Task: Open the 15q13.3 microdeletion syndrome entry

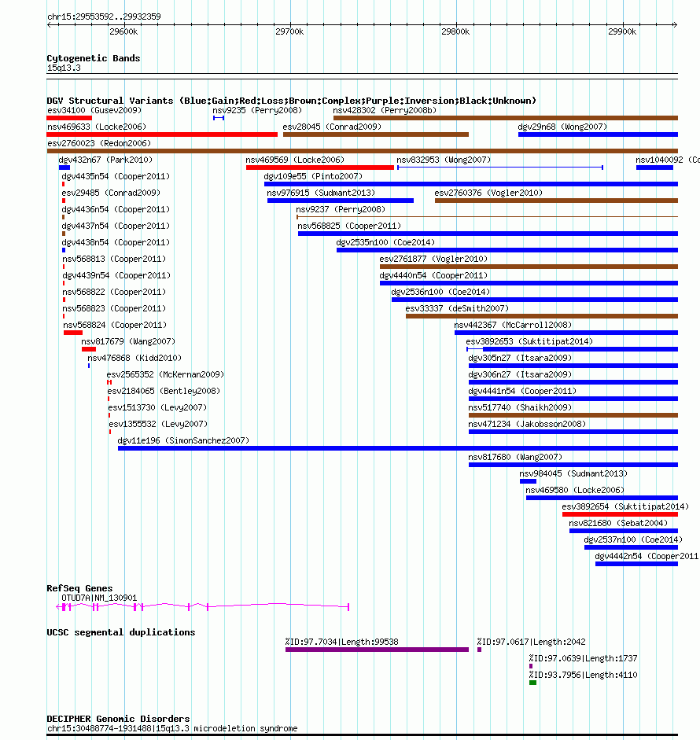Action: (x=362, y=735)
